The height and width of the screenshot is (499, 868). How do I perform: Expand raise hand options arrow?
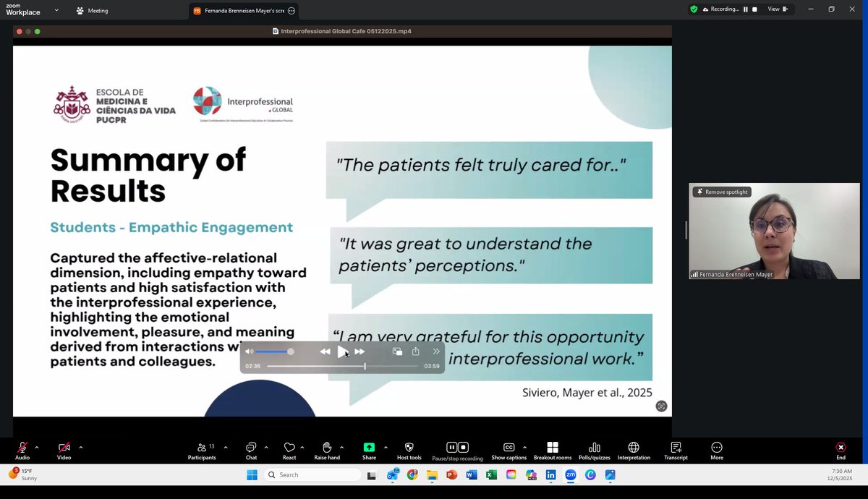point(341,447)
